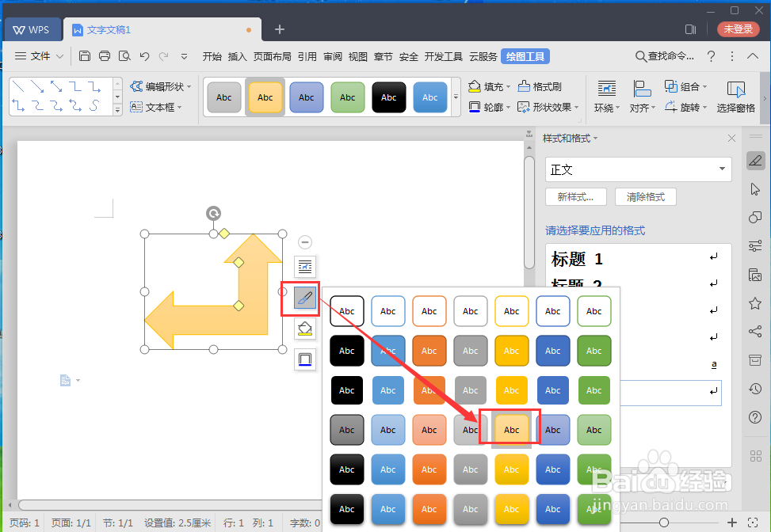The image size is (771, 532).
Task: Collapse floating toolbar with minus icon
Action: [305, 241]
